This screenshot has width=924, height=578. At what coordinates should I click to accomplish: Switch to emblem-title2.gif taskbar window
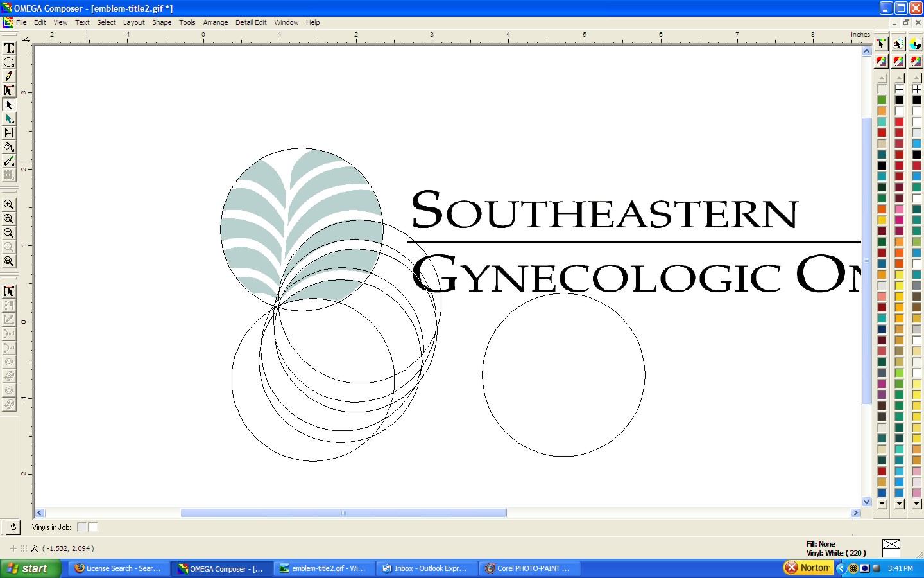click(324, 568)
